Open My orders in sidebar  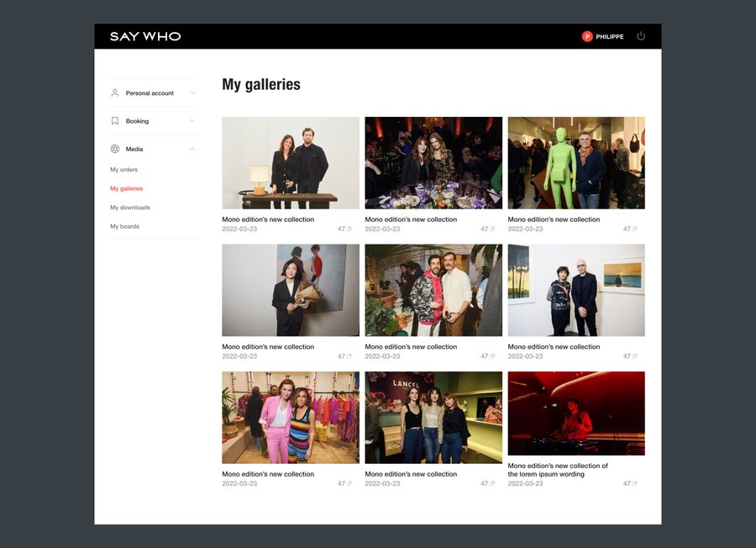click(123, 170)
